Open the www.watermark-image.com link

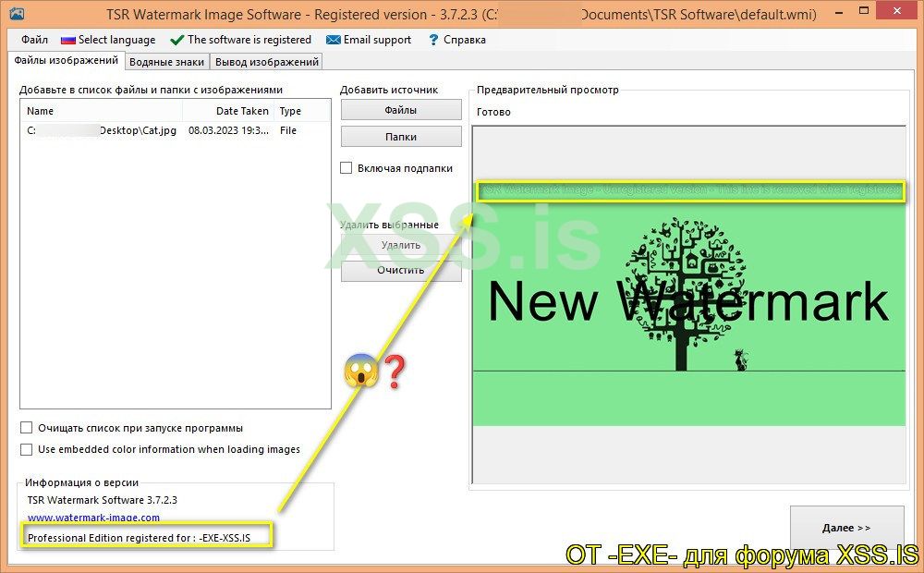(93, 518)
